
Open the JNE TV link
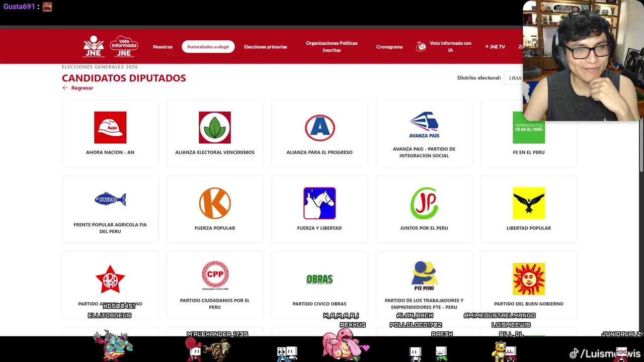coord(496,47)
